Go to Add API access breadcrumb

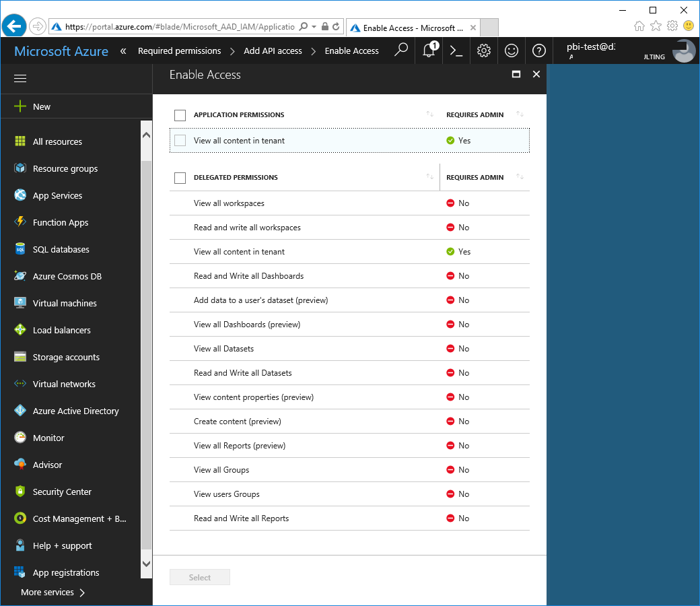point(273,51)
